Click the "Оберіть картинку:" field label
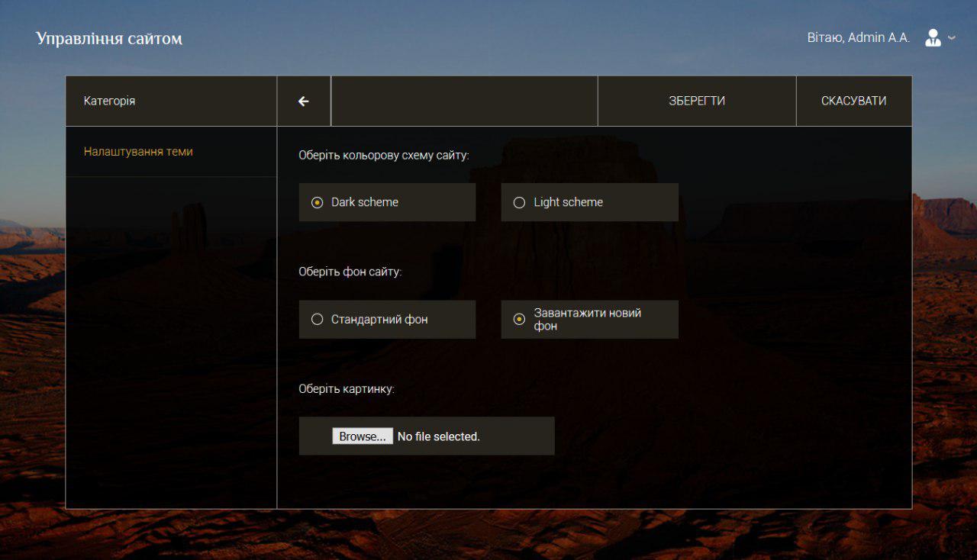Viewport: 977px width, 560px height. 347,388
